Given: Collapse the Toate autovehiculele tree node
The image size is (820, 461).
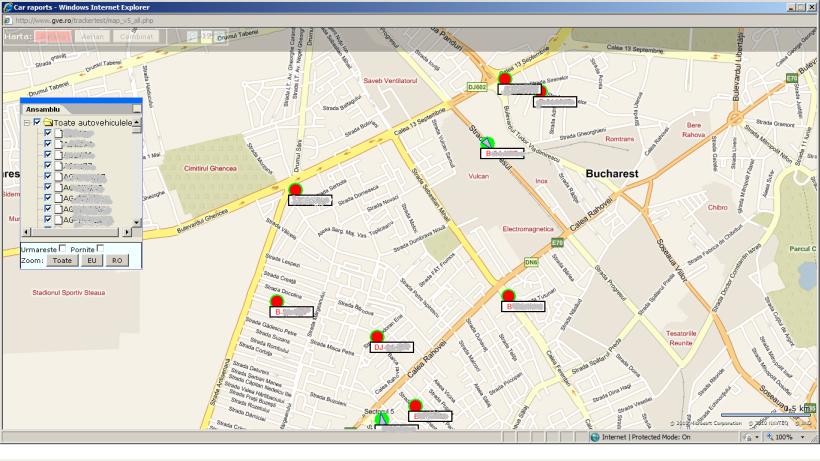Looking at the screenshot, I should (26, 122).
